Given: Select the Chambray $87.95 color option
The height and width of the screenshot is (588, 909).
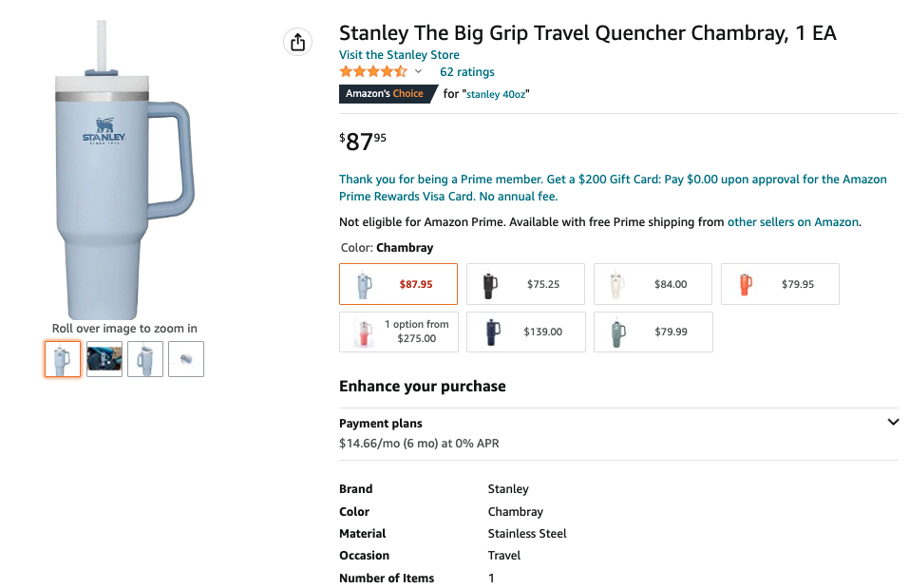Looking at the screenshot, I should pos(398,284).
